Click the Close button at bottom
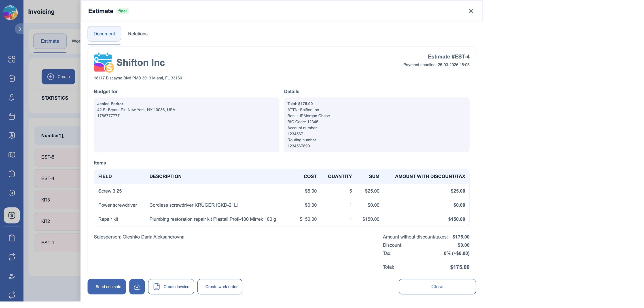The width and height of the screenshot is (644, 308). pyautogui.click(x=437, y=287)
